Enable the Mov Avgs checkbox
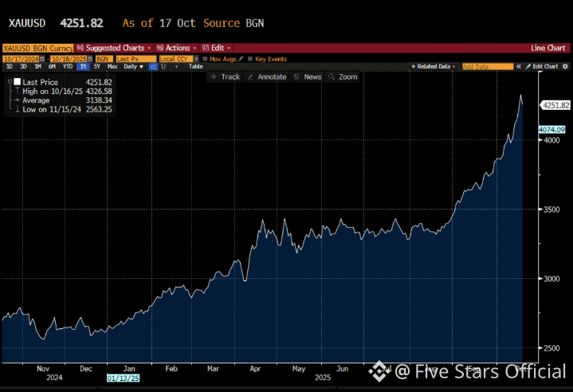 coord(205,59)
